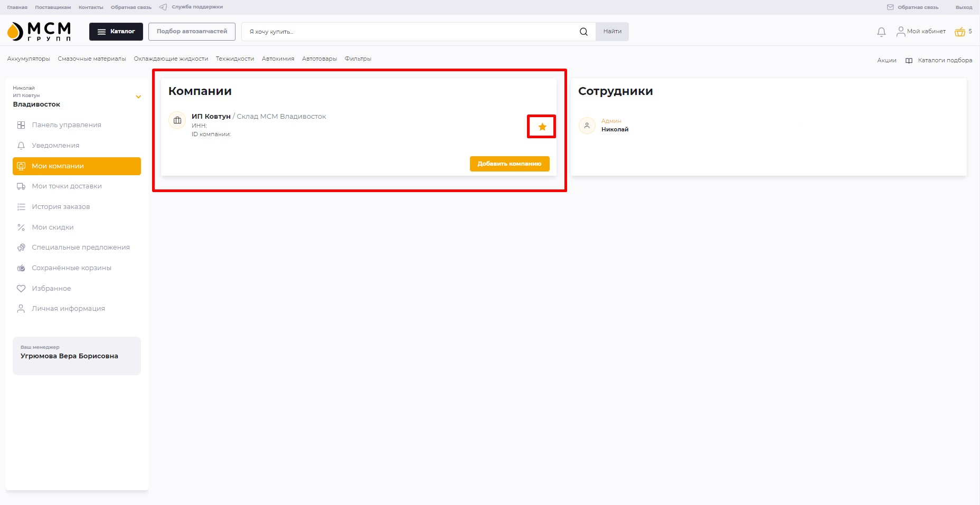Screen dimensions: 980x505
Task: Click the Избранное heart icon
Action: click(21, 289)
